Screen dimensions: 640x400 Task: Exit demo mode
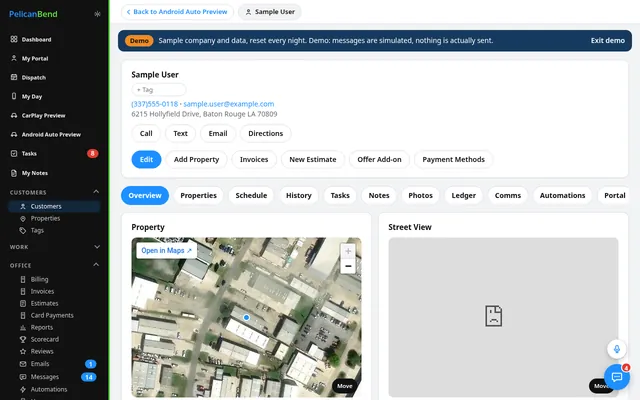[607, 40]
